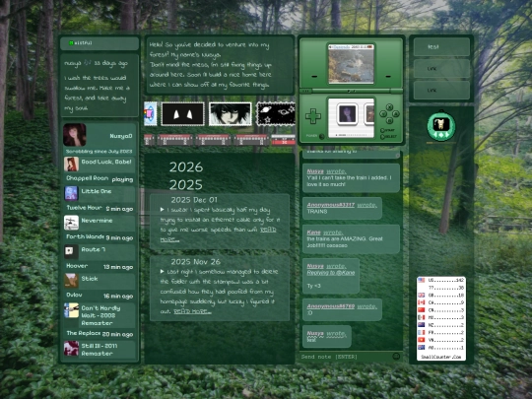Open the first 'Link' button below test
Screen dimensions: 532x399
[x=441, y=69]
